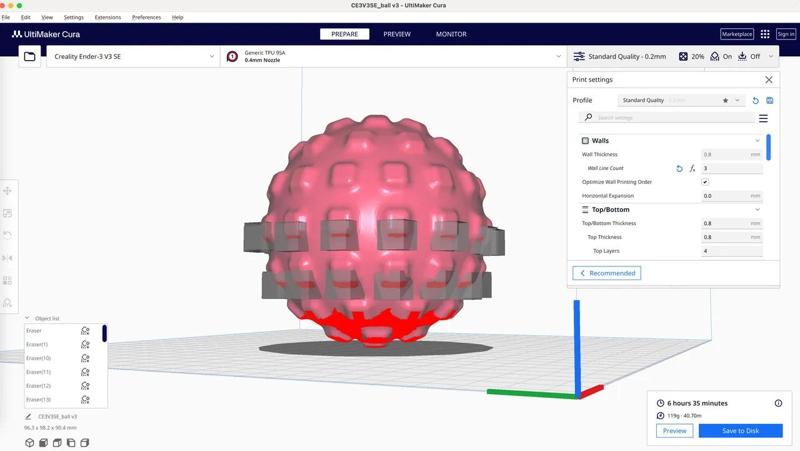Open the Standard Quality profile dropdown
800x451 pixels.
point(681,101)
